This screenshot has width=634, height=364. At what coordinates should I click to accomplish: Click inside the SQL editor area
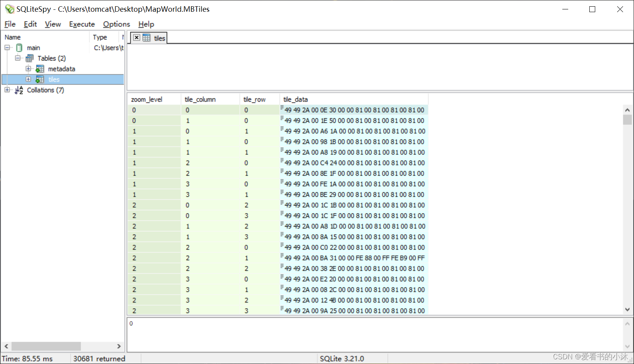pos(380,67)
